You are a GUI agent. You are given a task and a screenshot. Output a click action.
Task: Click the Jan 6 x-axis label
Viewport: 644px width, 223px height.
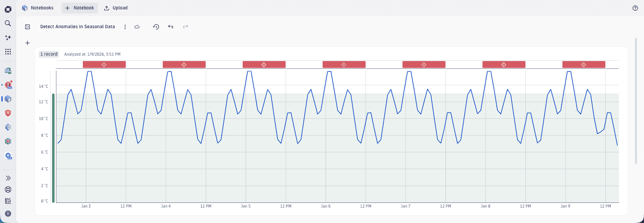[x=326, y=206]
